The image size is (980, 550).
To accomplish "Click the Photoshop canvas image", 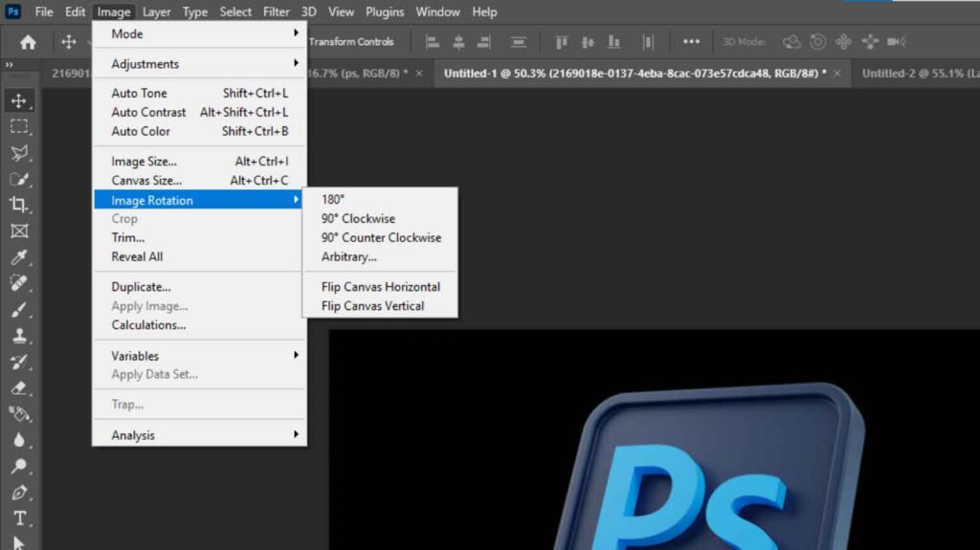I will (655, 440).
